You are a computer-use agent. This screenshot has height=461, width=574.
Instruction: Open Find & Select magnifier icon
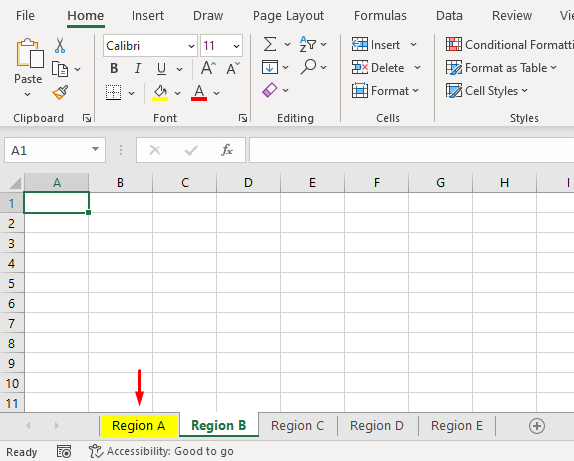point(308,67)
